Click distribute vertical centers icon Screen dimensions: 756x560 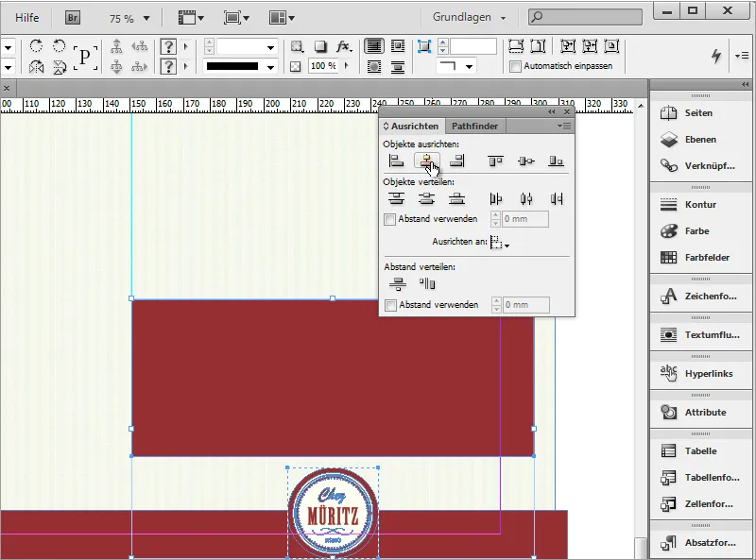tap(427, 198)
